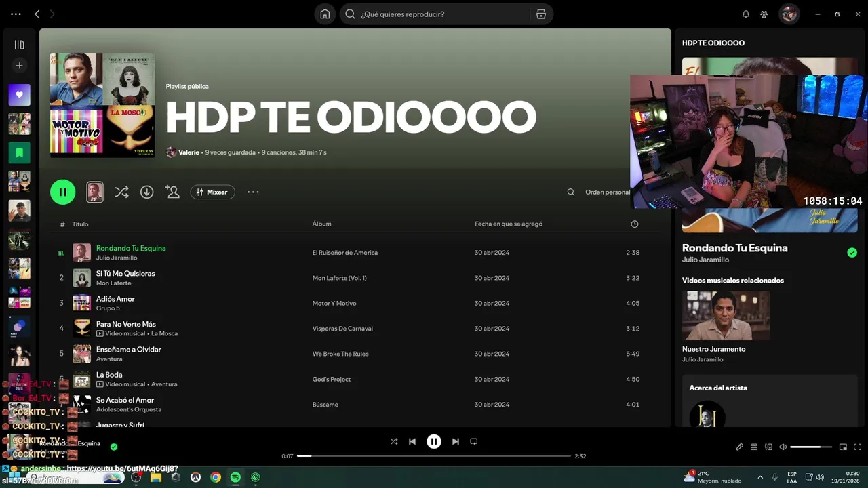Open three-dots app menu at top left
The width and height of the screenshot is (868, 488).
[x=16, y=14]
